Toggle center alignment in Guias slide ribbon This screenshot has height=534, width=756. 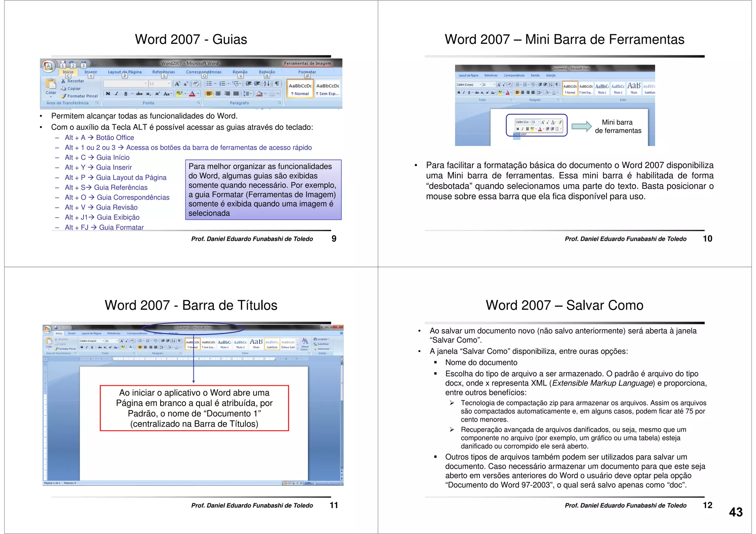point(218,94)
